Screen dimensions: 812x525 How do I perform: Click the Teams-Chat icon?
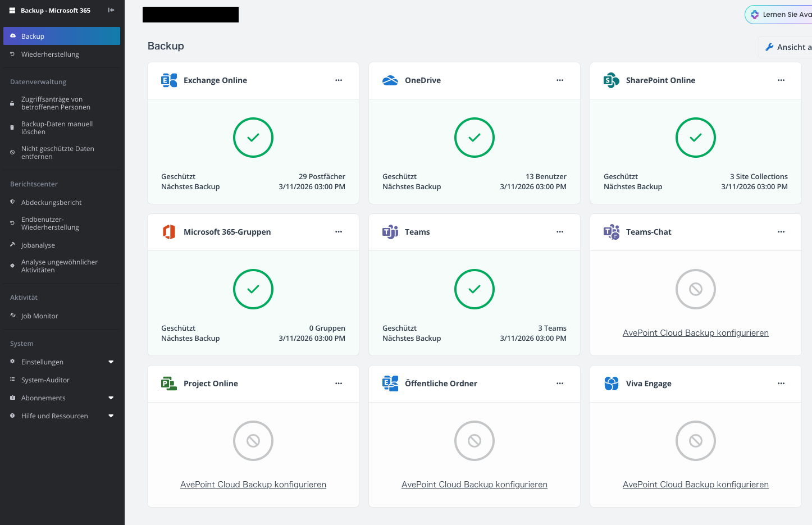click(x=612, y=232)
